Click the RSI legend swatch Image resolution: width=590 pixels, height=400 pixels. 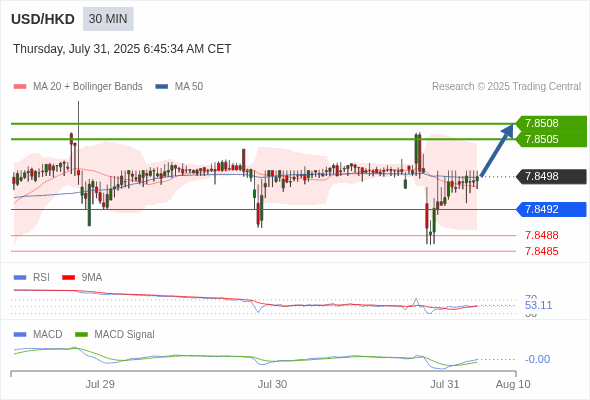click(20, 277)
